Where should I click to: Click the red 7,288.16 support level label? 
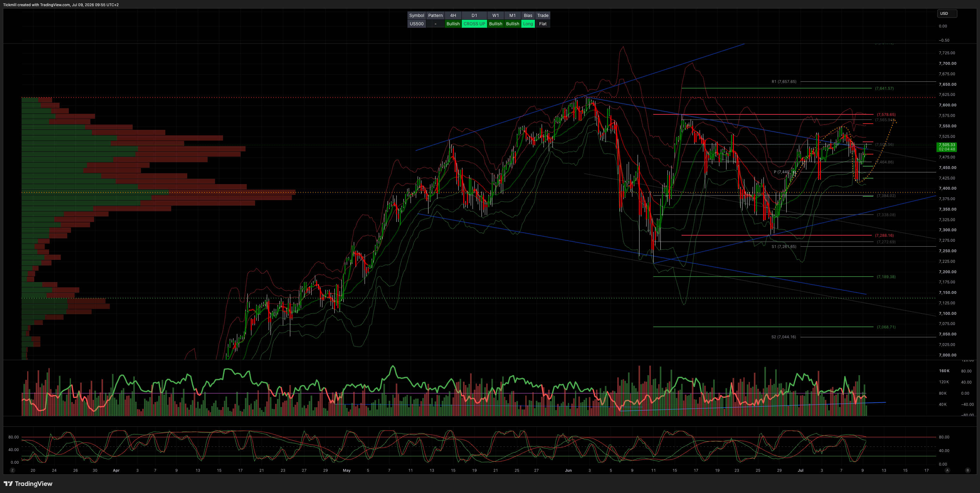pyautogui.click(x=884, y=235)
